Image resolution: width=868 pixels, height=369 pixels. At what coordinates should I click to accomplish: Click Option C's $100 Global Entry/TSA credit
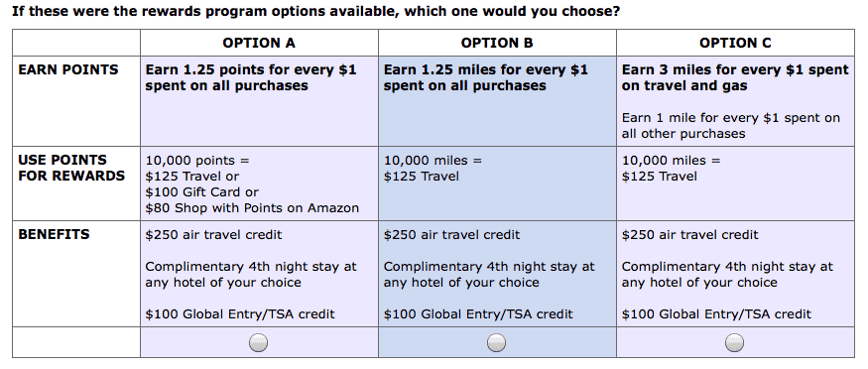tap(716, 314)
